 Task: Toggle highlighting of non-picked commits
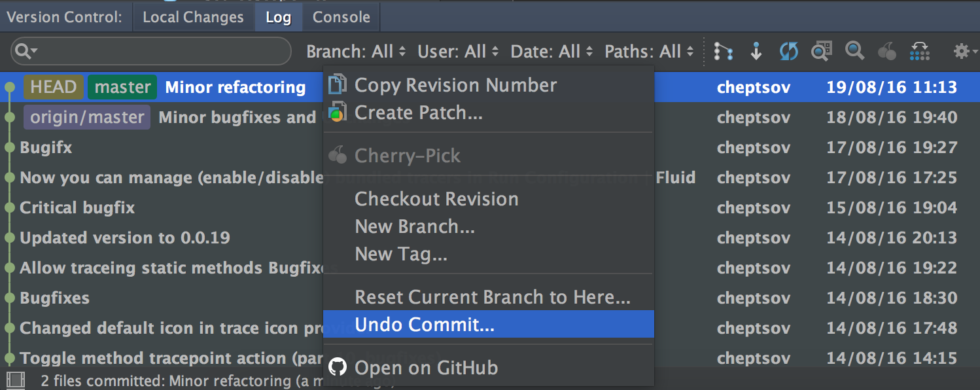[x=920, y=51]
